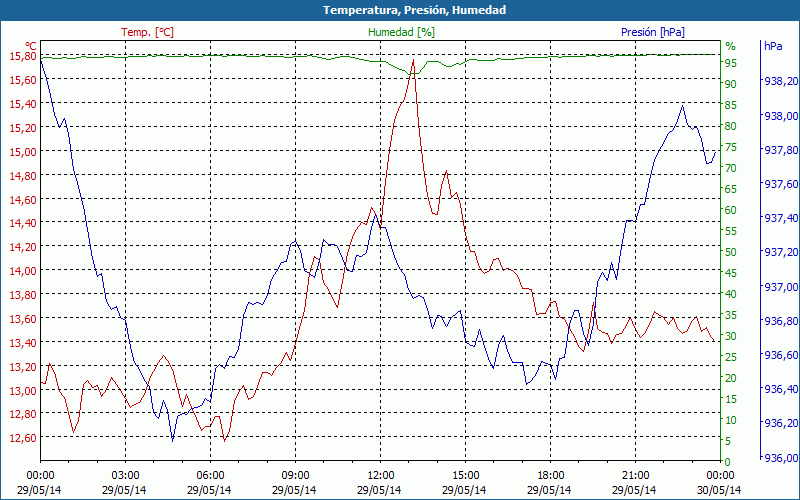
Task: Click humidity axis value 75
Action: point(731,147)
